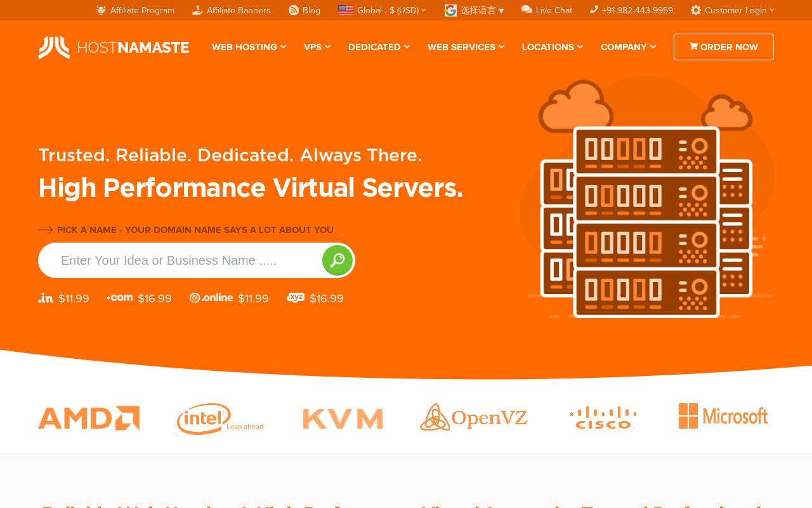Click the Affiliate Program icon link
Viewport: 812px width, 508px height.
coord(101,10)
